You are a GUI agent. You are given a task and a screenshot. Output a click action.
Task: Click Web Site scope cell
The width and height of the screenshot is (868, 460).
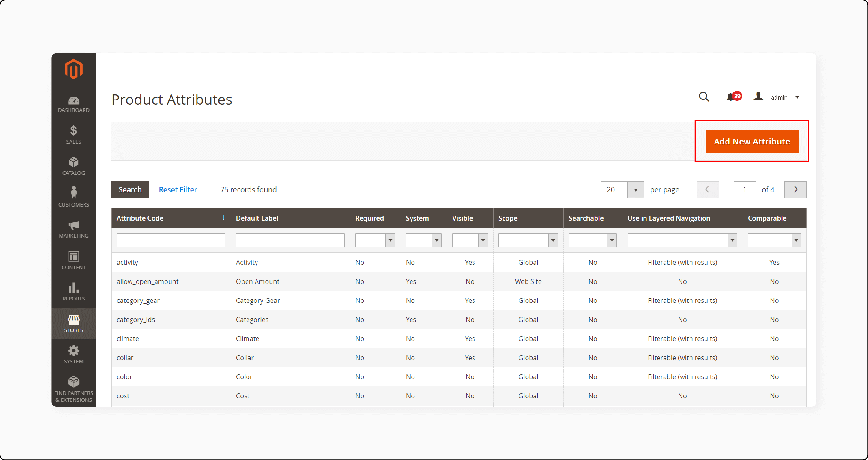528,281
